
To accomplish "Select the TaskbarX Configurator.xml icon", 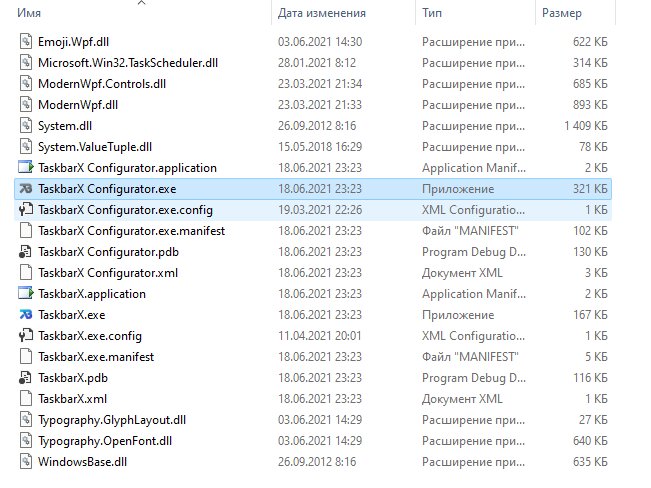I will (26, 272).
